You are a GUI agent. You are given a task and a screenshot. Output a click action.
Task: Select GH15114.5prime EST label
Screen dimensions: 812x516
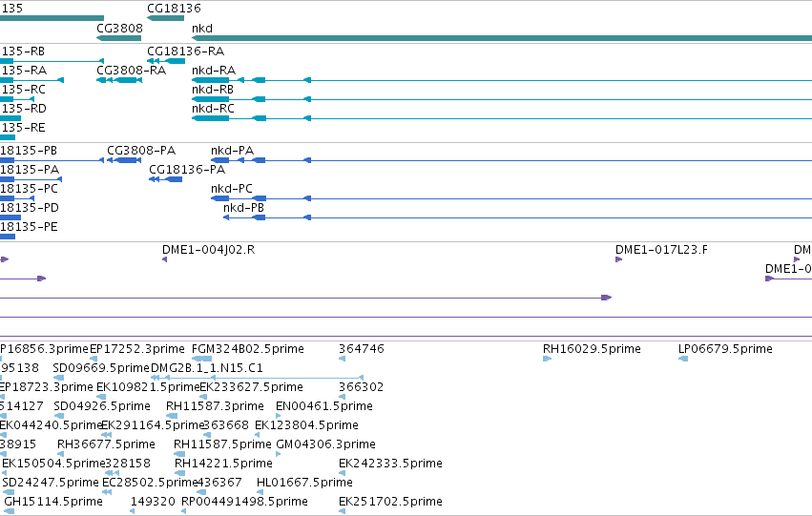click(53, 503)
